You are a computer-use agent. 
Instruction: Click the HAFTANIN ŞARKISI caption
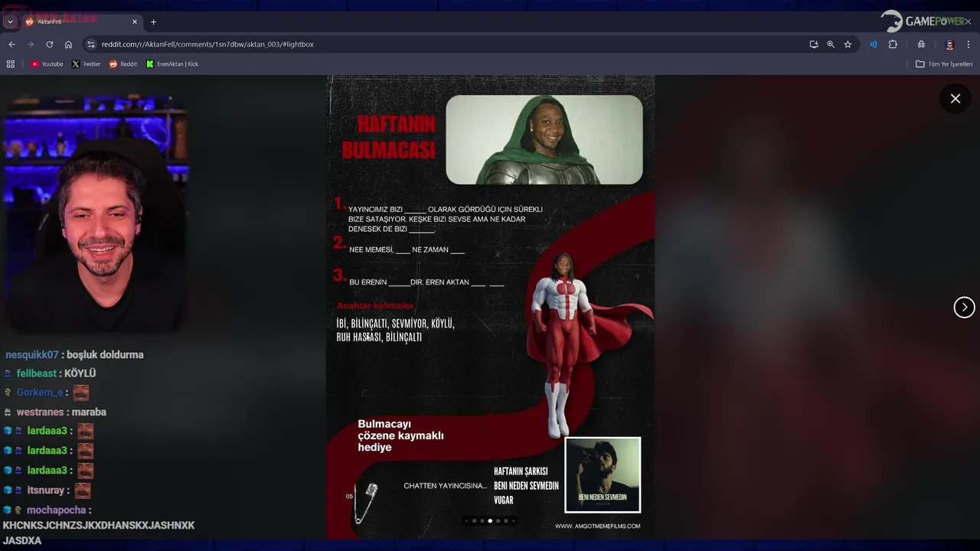(x=521, y=471)
